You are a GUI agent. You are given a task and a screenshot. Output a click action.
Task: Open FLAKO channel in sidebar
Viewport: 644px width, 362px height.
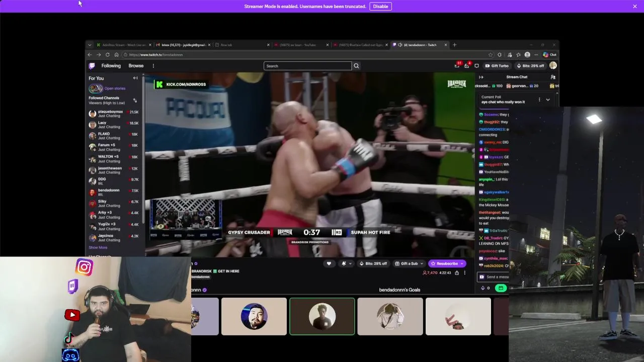[114, 136]
